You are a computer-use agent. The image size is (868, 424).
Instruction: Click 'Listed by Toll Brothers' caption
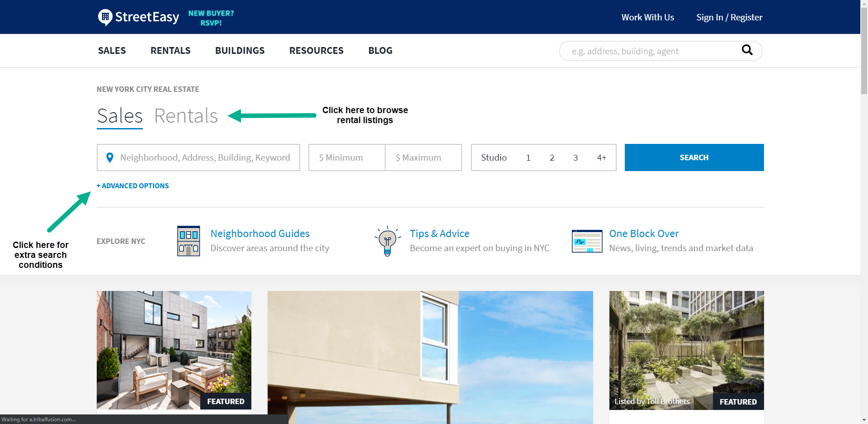click(x=652, y=401)
